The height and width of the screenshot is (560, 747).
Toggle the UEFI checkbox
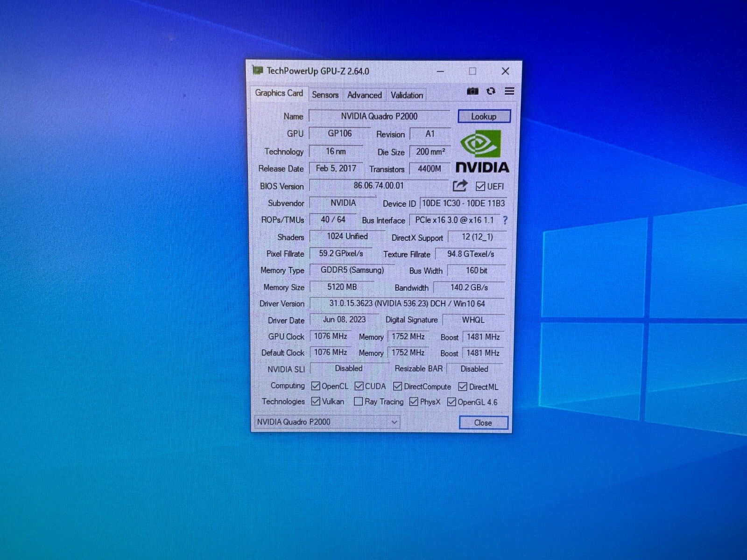click(x=480, y=186)
